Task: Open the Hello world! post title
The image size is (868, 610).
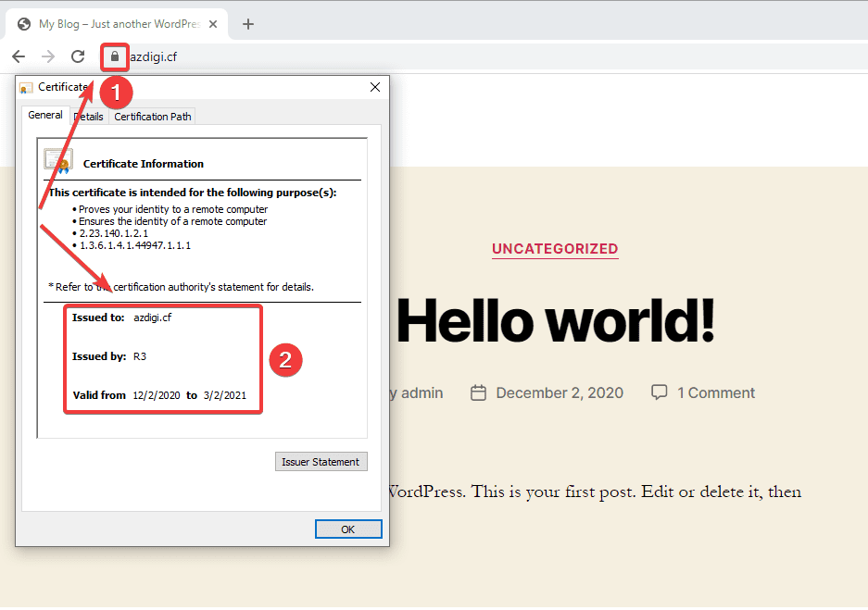Action: tap(556, 323)
